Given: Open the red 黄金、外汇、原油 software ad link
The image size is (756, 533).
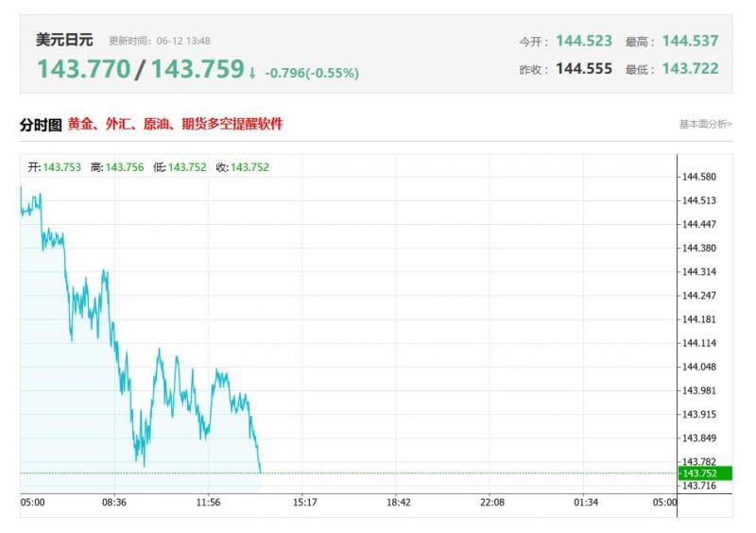Looking at the screenshot, I should [x=175, y=125].
